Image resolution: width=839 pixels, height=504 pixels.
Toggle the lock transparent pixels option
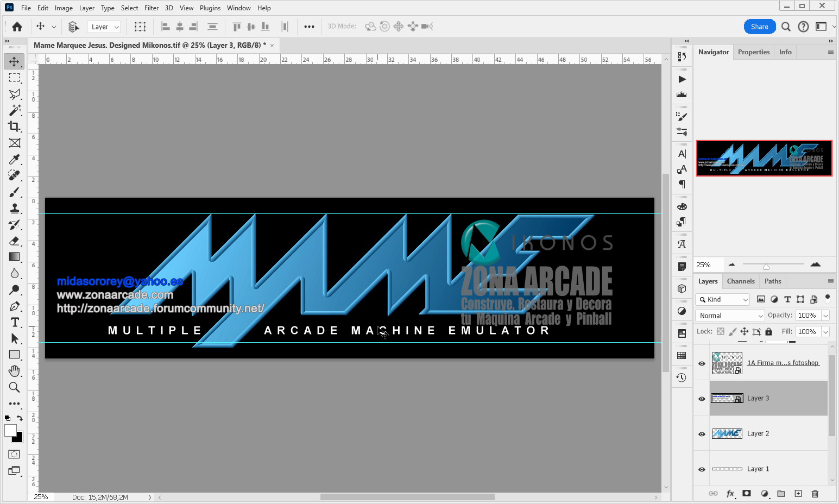pyautogui.click(x=721, y=331)
